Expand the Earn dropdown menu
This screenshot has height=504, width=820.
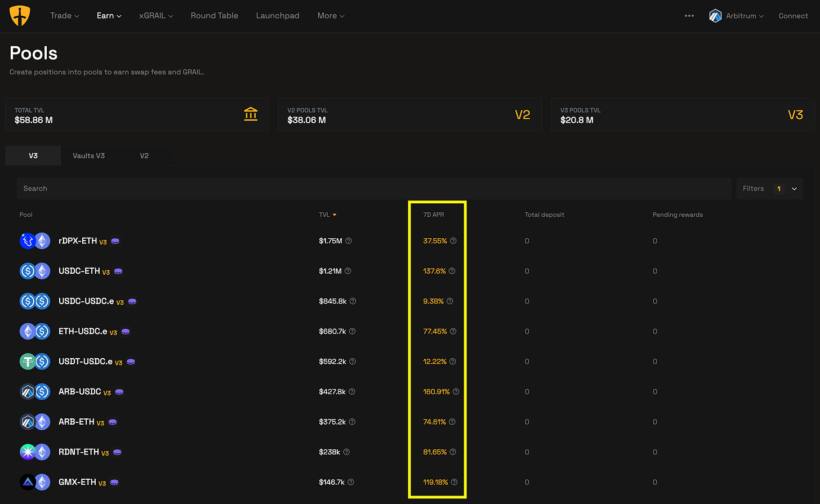coord(109,16)
